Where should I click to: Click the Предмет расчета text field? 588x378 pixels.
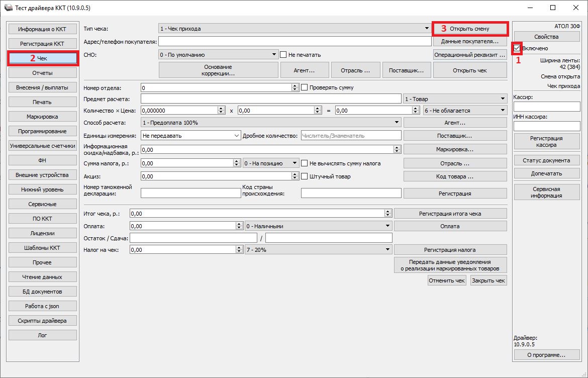(271, 99)
